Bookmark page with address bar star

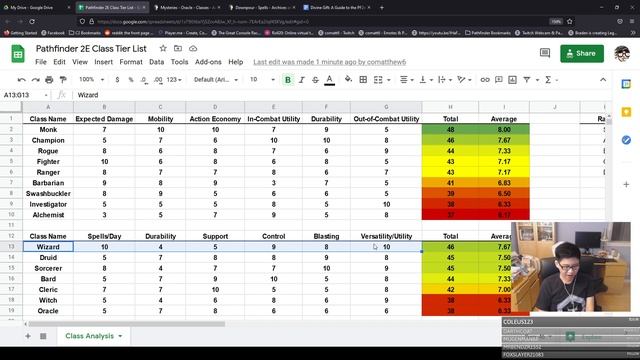[569, 21]
